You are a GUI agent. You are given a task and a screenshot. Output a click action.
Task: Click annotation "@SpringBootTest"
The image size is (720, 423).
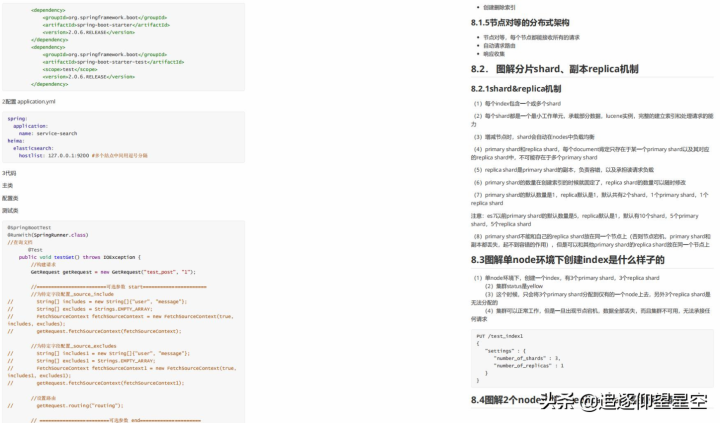point(29,227)
